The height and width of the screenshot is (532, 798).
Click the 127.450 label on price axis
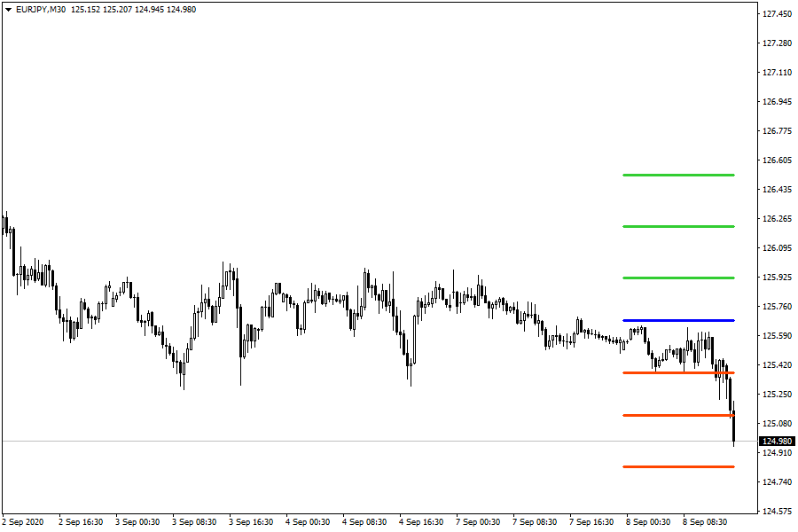click(x=777, y=13)
